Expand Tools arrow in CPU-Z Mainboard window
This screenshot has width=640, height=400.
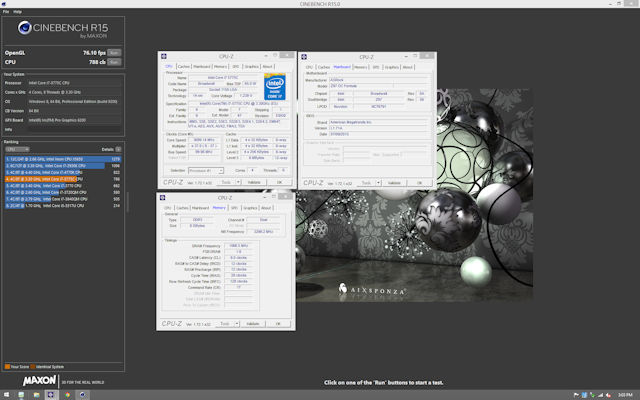(378, 183)
